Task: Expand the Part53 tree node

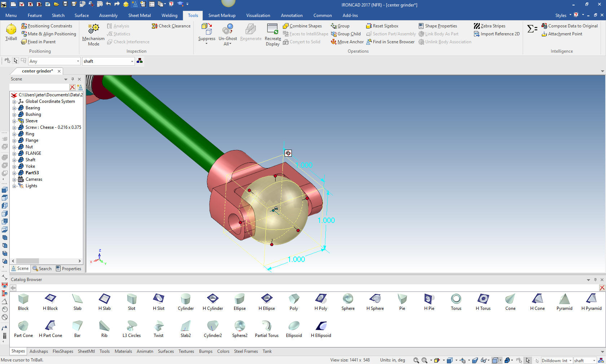Action: click(x=14, y=173)
